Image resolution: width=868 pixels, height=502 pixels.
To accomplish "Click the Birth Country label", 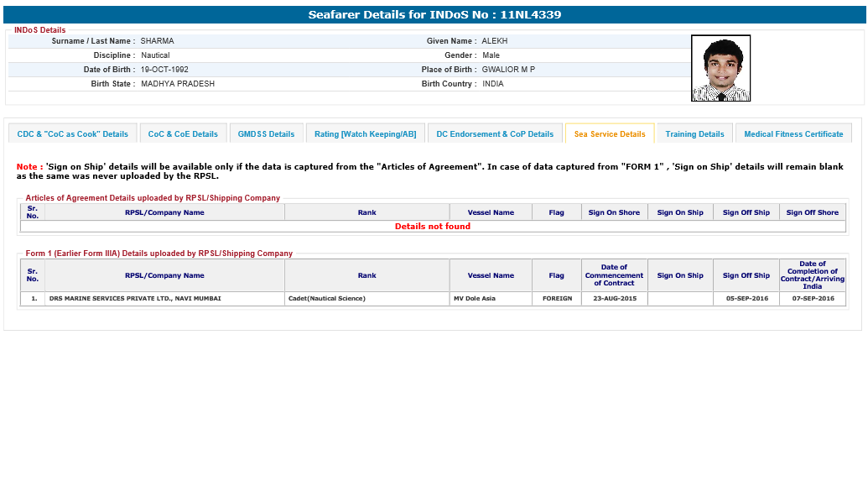I will (x=449, y=84).
